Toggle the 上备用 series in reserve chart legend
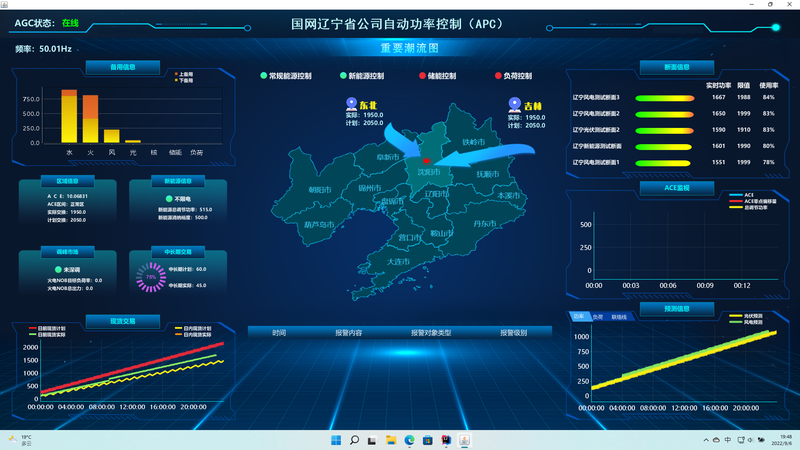 (x=184, y=74)
